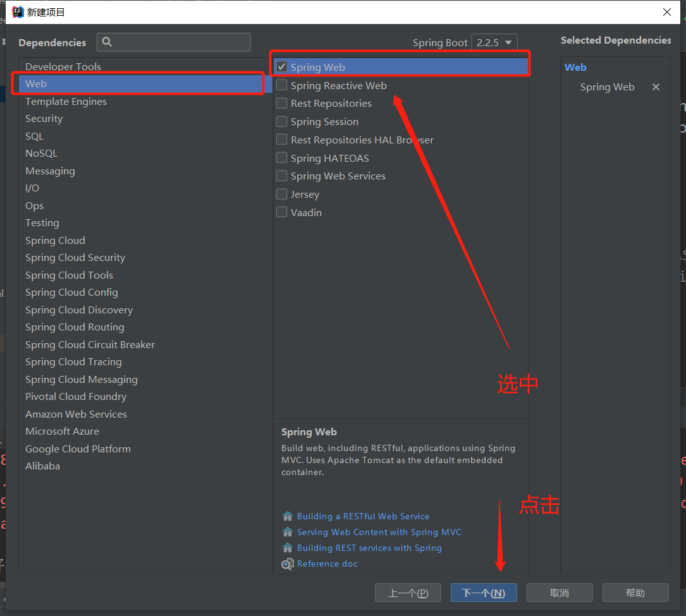Screen dimensions: 686x616
Task: Click the IntelliJ IDEA logo in title bar
Action: (17, 12)
